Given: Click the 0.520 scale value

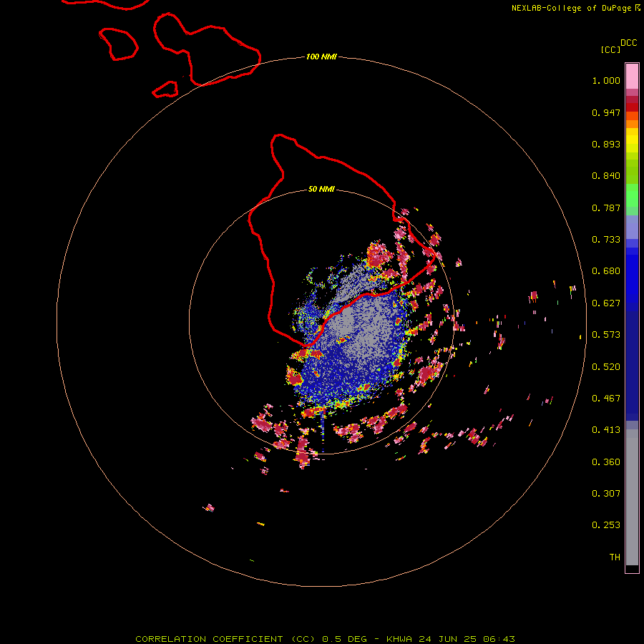Looking at the screenshot, I should [x=606, y=367].
